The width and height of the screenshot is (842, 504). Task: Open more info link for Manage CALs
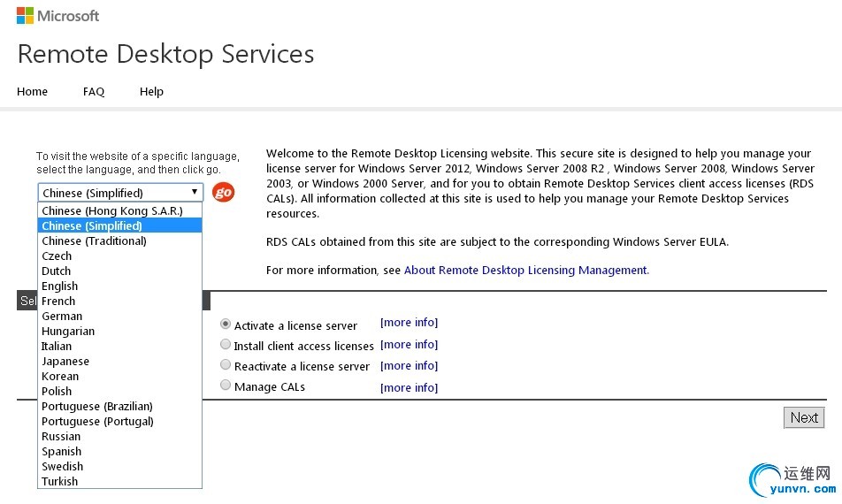pyautogui.click(x=409, y=387)
